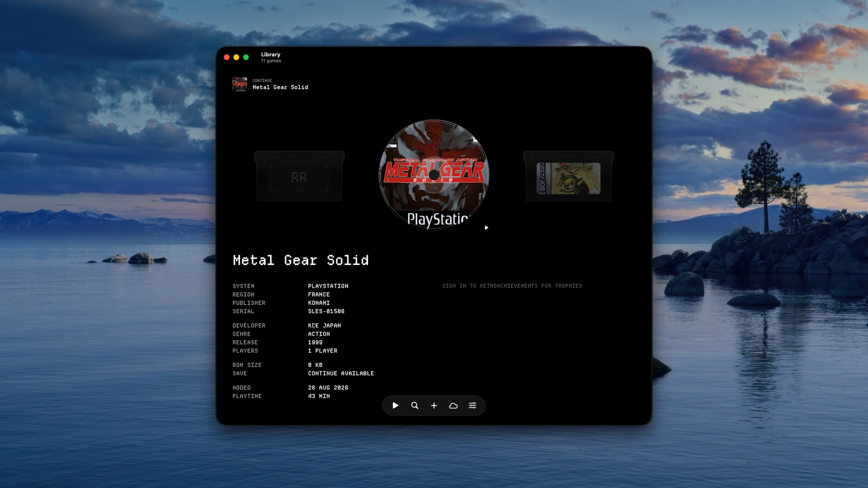This screenshot has height=488, width=868.
Task: Click the small play arrow beside the disc
Action: click(487, 228)
